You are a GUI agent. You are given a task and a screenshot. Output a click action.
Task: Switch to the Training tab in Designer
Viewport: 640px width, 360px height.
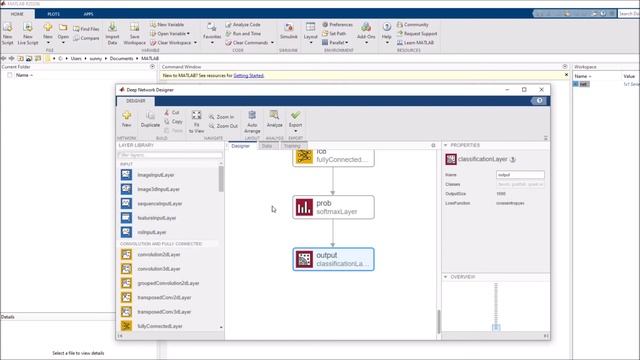point(292,146)
